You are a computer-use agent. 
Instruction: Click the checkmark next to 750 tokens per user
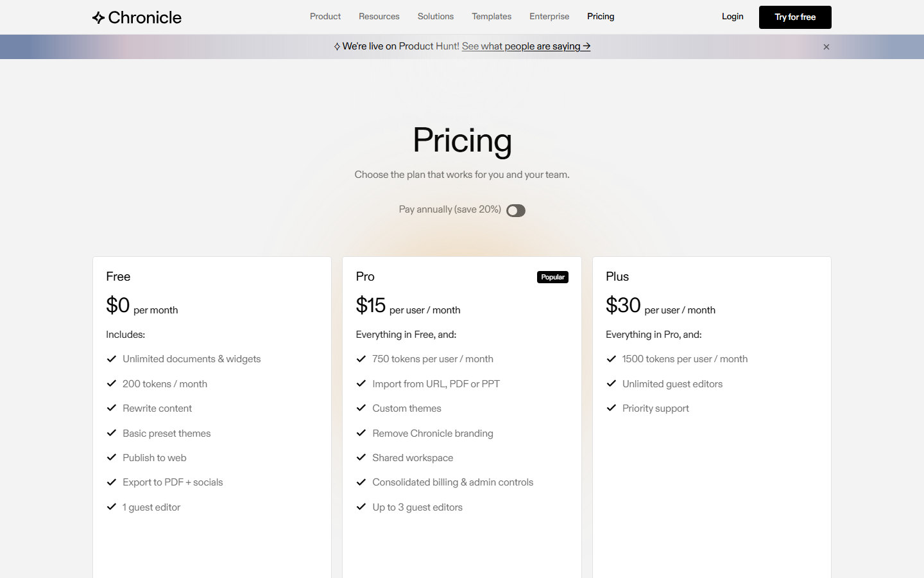pyautogui.click(x=361, y=358)
